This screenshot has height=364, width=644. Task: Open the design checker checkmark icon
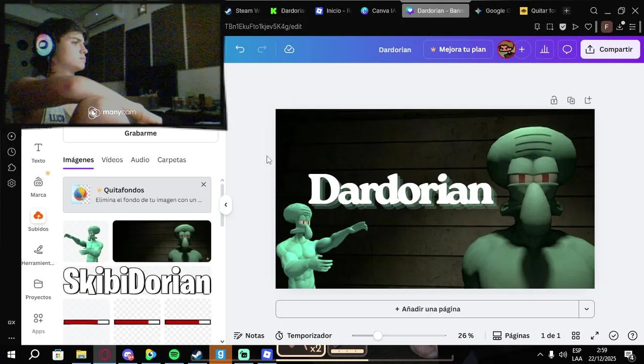[x=614, y=336]
